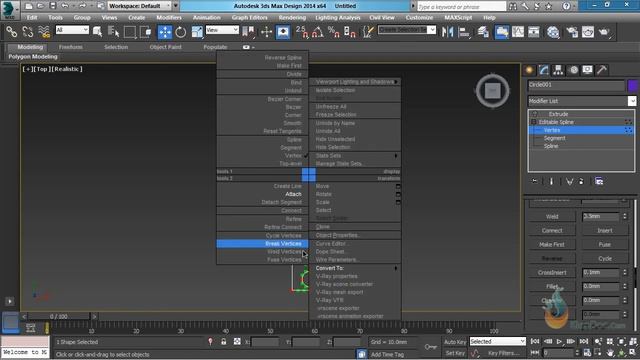Viewport: 640px width, 360px height.
Task: Click the purple object color swatch
Action: [633, 85]
